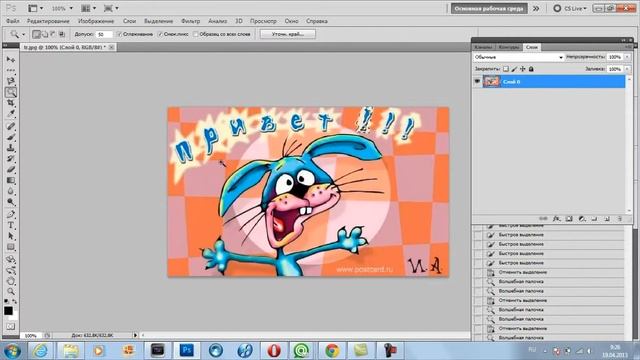The width and height of the screenshot is (640, 360).
Task: Open the Заливка fill slider arrow
Action: click(627, 69)
